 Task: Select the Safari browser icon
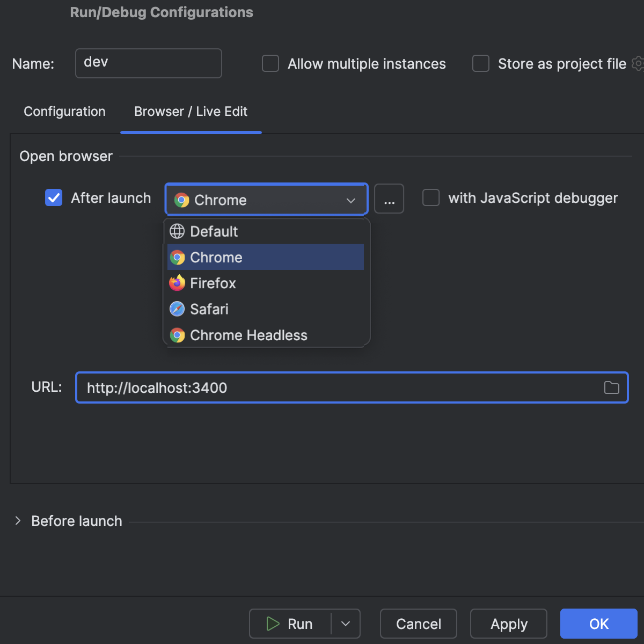[x=177, y=309]
